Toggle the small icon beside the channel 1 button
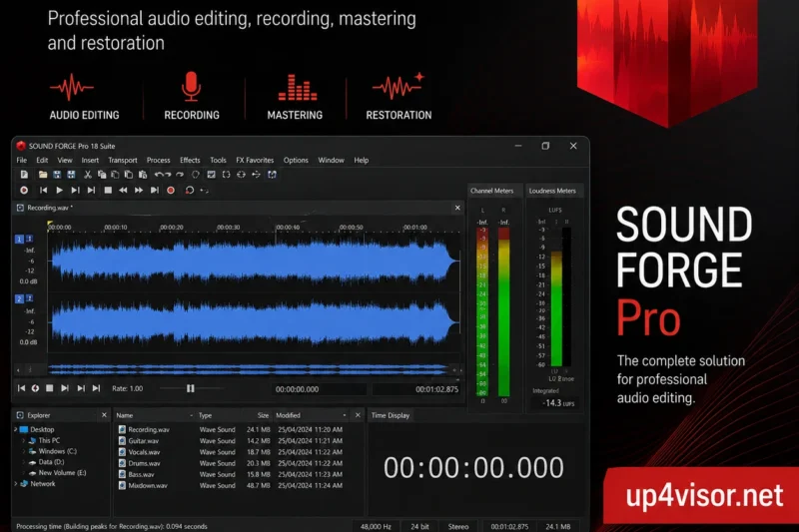Viewport: 799px width, 532px height. [30, 239]
